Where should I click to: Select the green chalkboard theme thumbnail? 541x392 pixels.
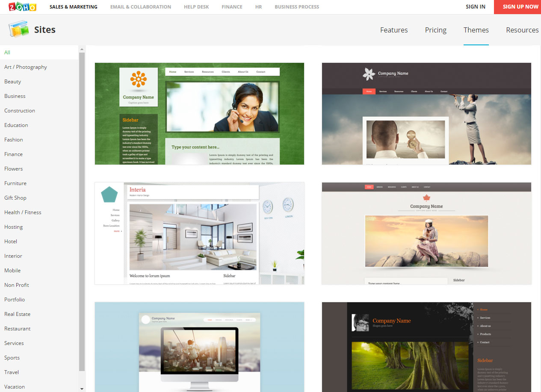point(199,114)
